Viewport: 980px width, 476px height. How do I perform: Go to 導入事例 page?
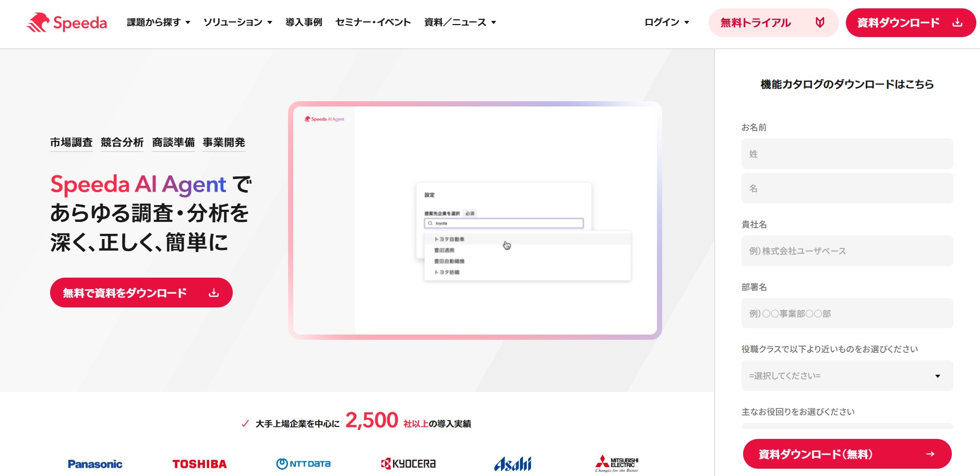tap(304, 22)
